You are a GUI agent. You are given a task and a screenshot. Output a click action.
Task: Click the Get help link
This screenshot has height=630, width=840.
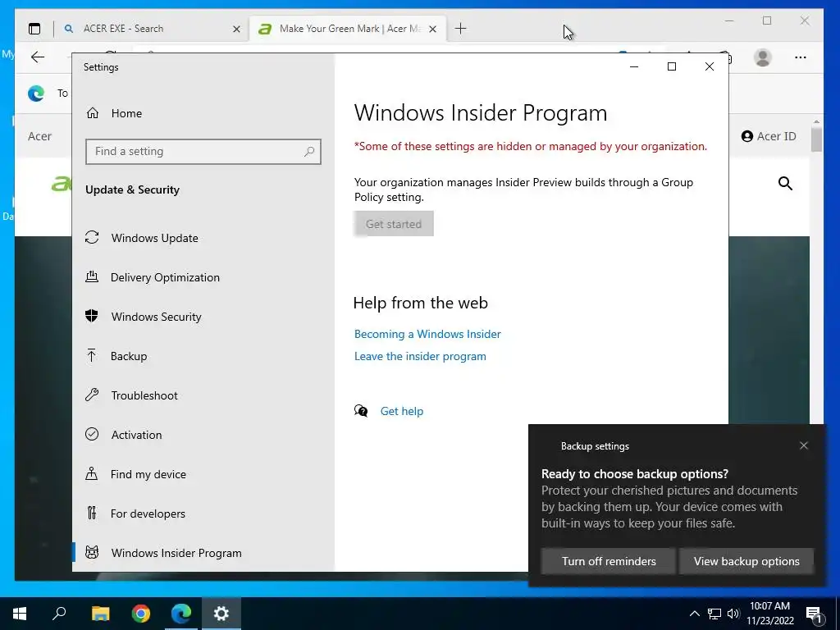pos(402,411)
